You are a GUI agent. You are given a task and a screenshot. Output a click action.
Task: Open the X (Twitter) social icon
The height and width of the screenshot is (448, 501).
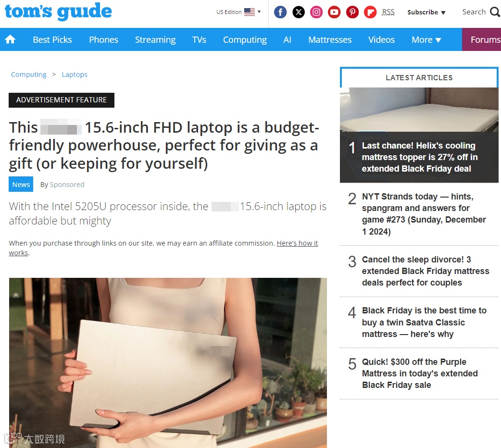(299, 12)
